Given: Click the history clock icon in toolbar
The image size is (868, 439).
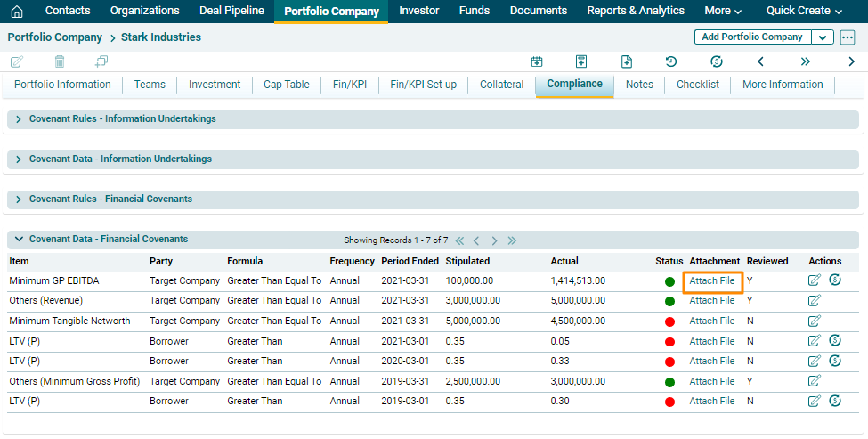Looking at the screenshot, I should tap(671, 61).
